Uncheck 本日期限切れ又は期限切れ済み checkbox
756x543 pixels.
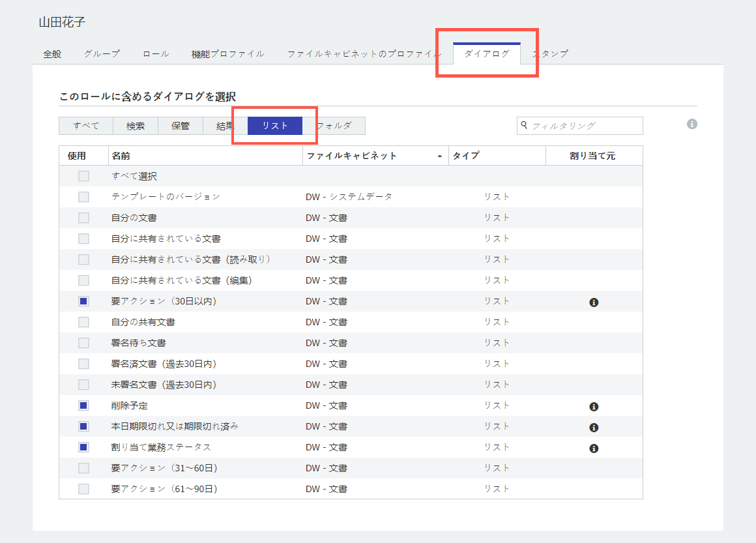click(83, 426)
